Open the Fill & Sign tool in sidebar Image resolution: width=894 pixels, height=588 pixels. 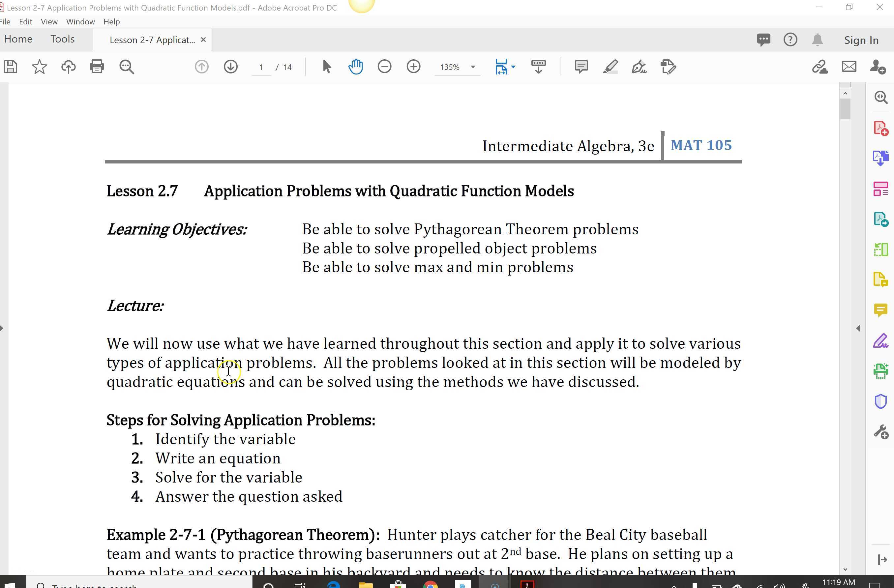880,341
